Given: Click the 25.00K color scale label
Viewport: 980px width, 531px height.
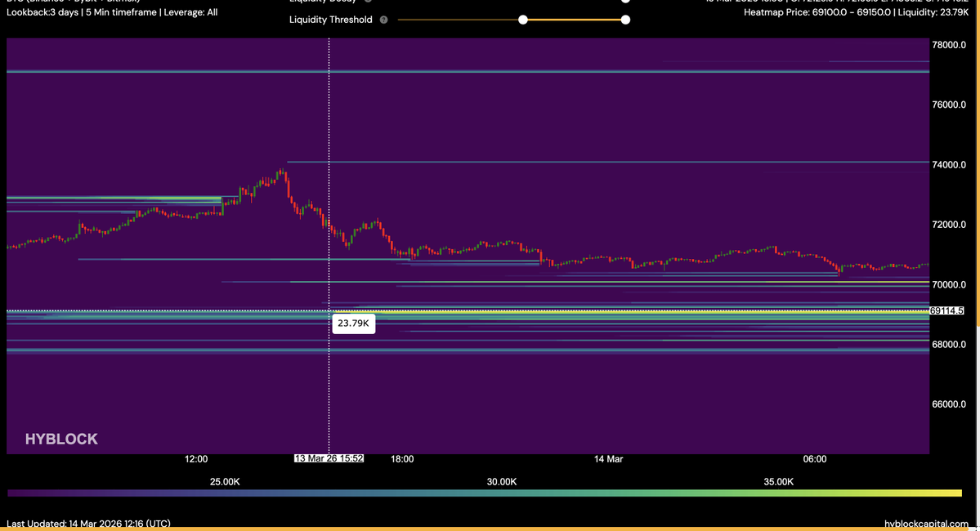Looking at the screenshot, I should (x=225, y=482).
